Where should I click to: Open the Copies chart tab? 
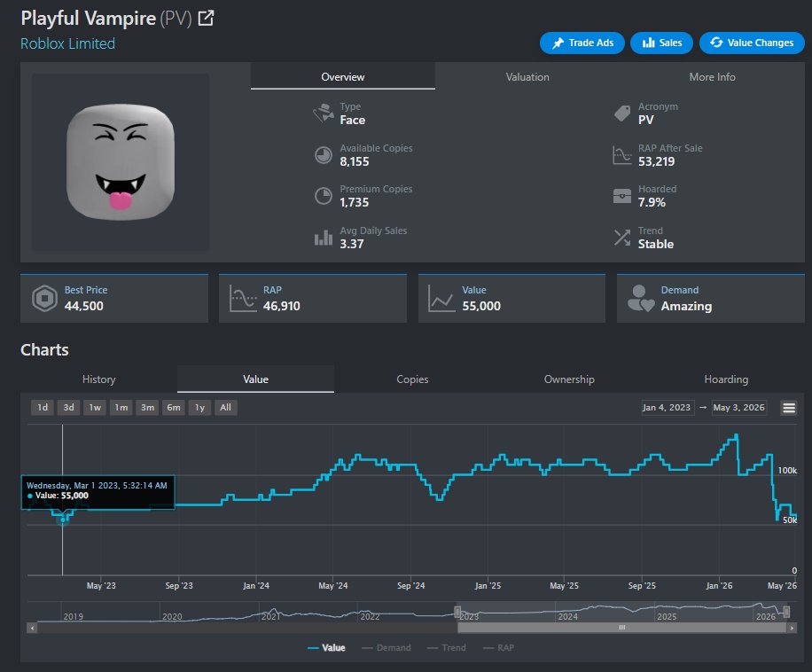pyautogui.click(x=412, y=379)
